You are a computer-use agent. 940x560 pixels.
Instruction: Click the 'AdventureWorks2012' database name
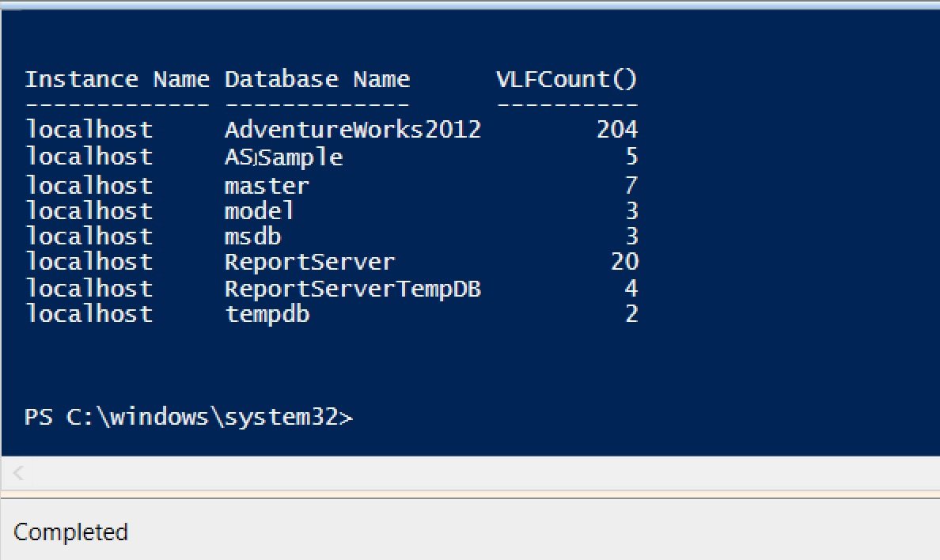[x=353, y=130]
